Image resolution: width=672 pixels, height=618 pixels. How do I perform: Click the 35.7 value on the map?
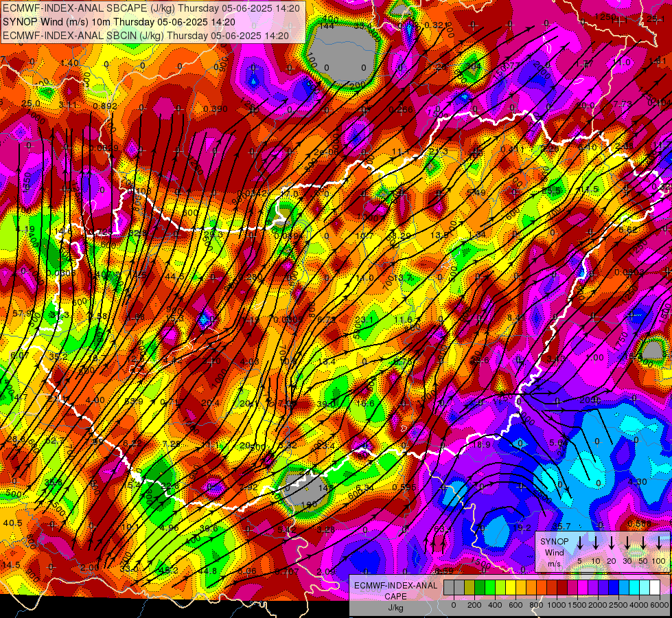click(561, 526)
